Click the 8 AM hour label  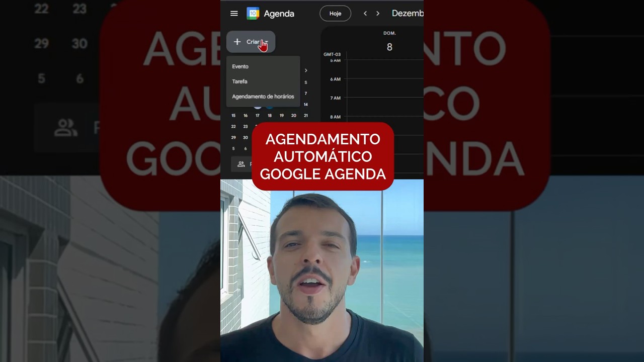(335, 117)
